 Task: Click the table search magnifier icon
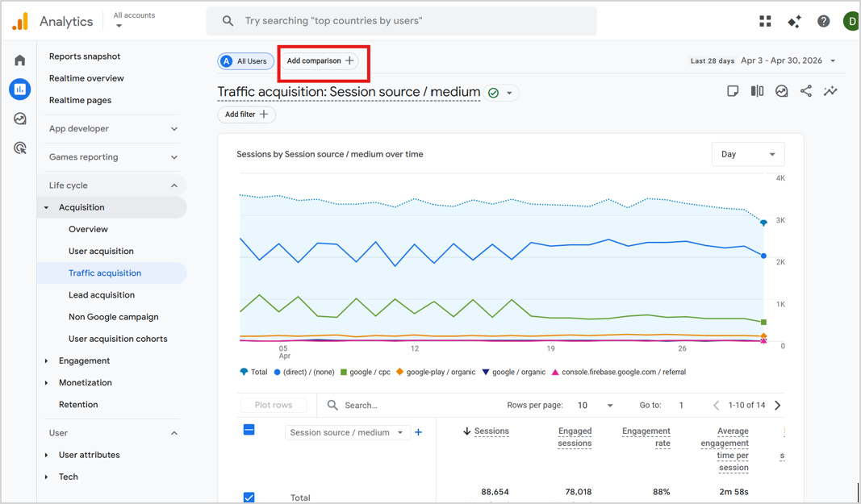coord(332,405)
